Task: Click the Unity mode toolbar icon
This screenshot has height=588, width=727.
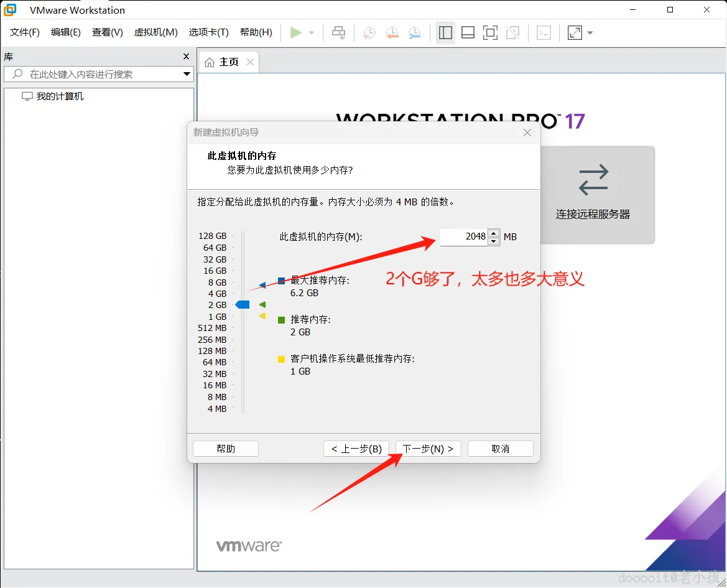Action: [x=513, y=32]
